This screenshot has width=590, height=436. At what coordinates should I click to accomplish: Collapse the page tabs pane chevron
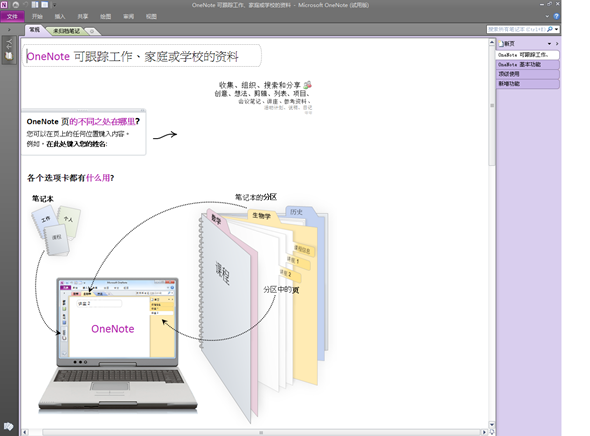557,44
